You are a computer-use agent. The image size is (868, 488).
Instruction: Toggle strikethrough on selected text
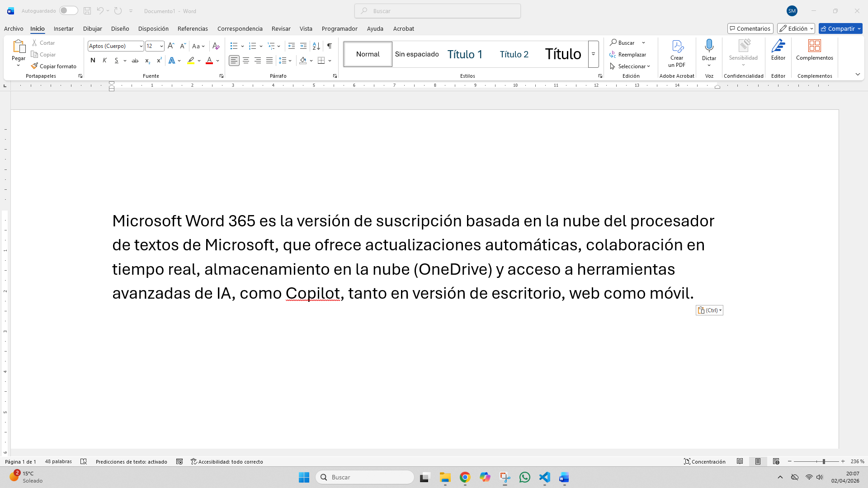pyautogui.click(x=135, y=60)
